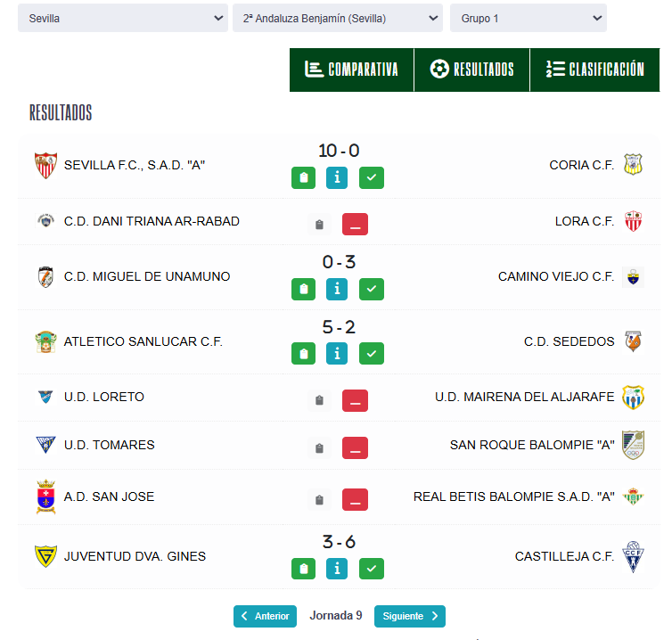Select the Resultados tab
Screen dimensions: 672x640
pyautogui.click(x=471, y=70)
